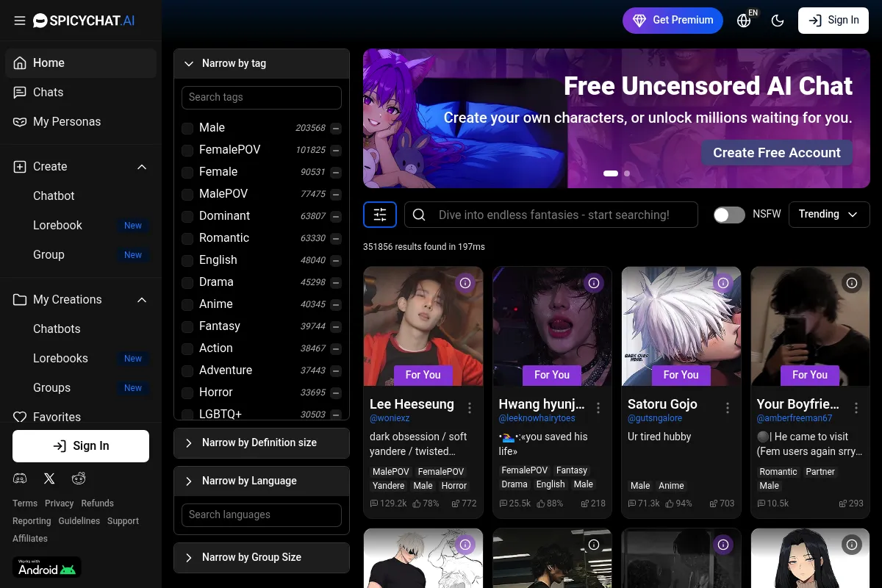This screenshot has width=882, height=588.
Task: Open language selector globe icon
Action: (744, 21)
